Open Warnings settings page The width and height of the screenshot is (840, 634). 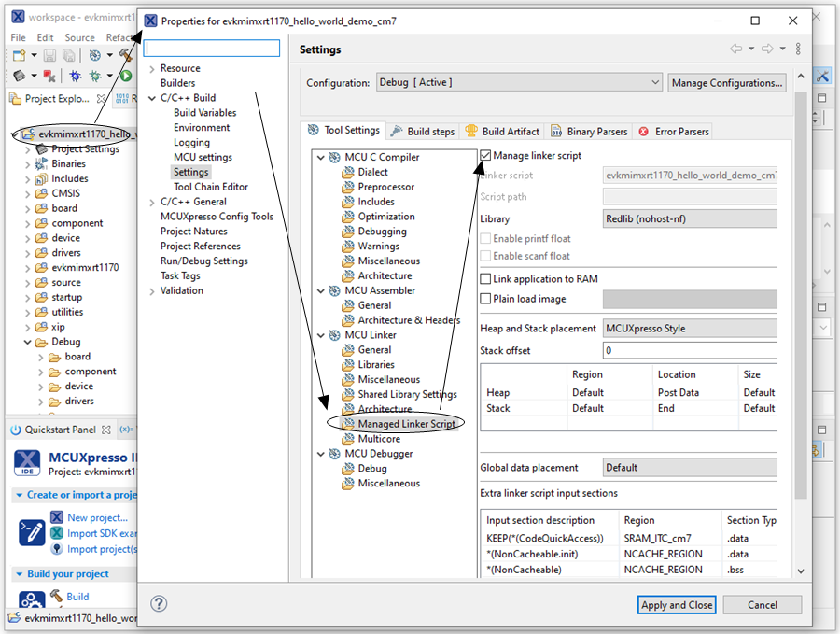(x=378, y=246)
